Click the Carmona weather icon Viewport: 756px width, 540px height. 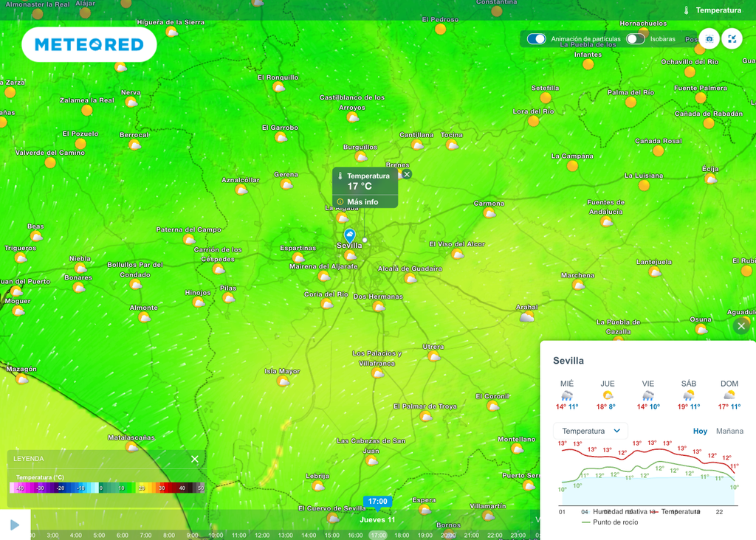point(489,213)
